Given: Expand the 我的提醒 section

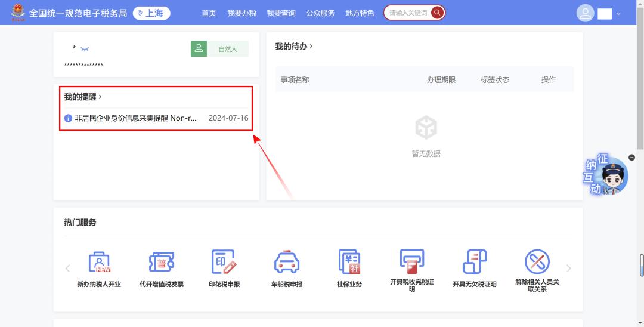Looking at the screenshot, I should coord(83,97).
